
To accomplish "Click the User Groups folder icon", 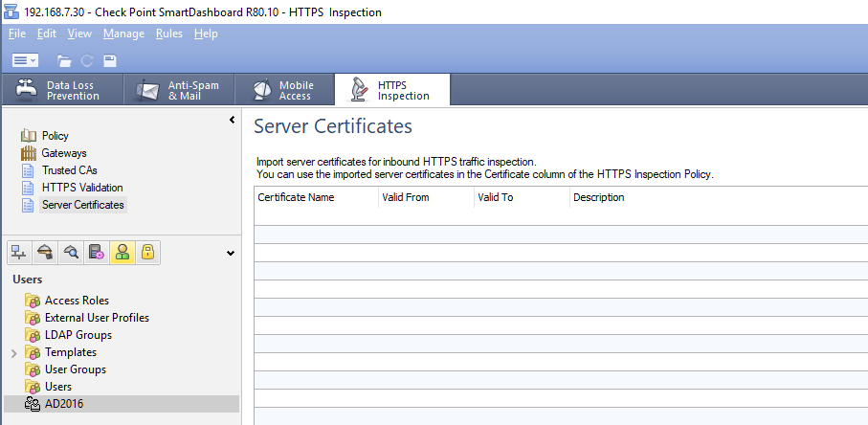I will coord(33,369).
